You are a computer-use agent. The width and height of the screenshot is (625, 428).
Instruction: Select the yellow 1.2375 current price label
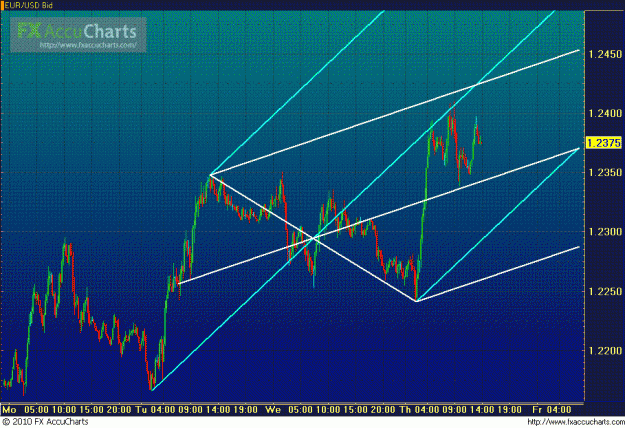pyautogui.click(x=604, y=143)
